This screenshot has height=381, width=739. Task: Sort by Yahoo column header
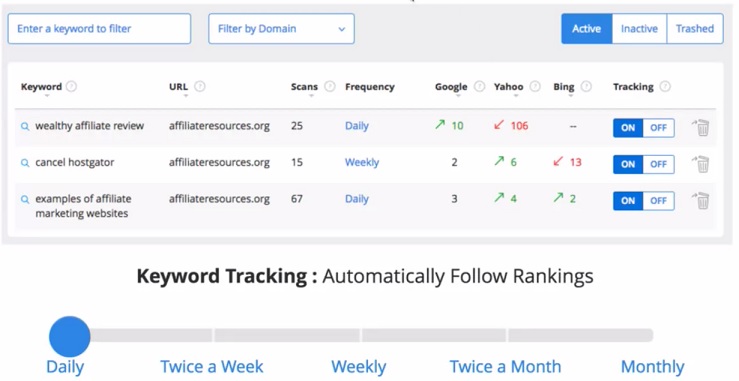pyautogui.click(x=509, y=87)
